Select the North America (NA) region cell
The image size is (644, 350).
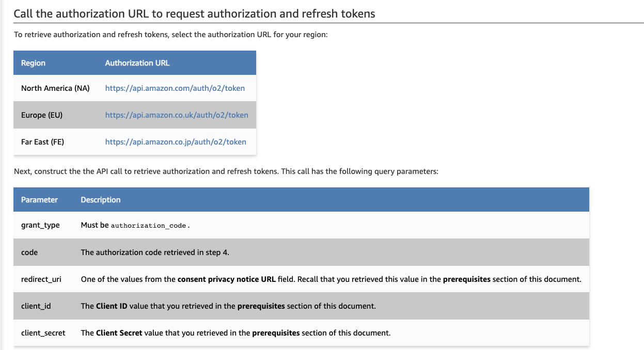55,88
